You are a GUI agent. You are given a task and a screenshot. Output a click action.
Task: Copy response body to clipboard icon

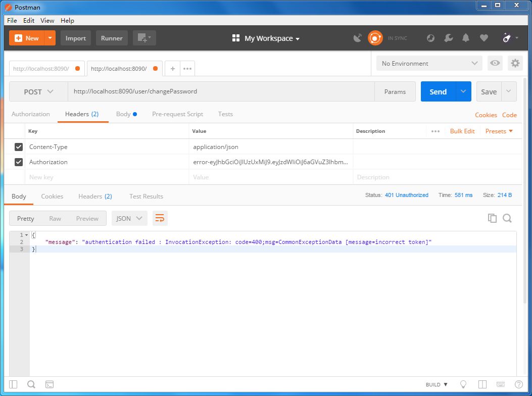492,218
